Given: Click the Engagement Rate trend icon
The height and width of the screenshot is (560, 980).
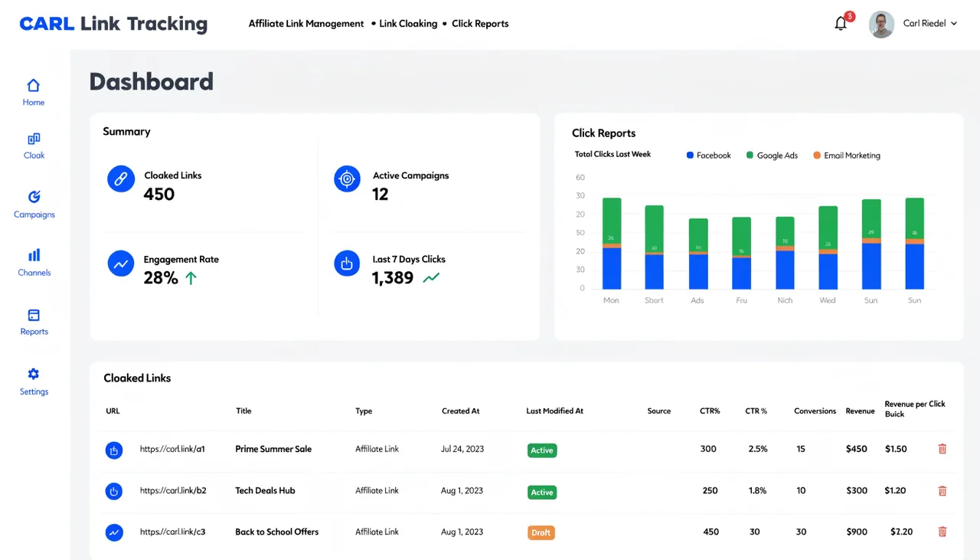Looking at the screenshot, I should click(x=121, y=264).
